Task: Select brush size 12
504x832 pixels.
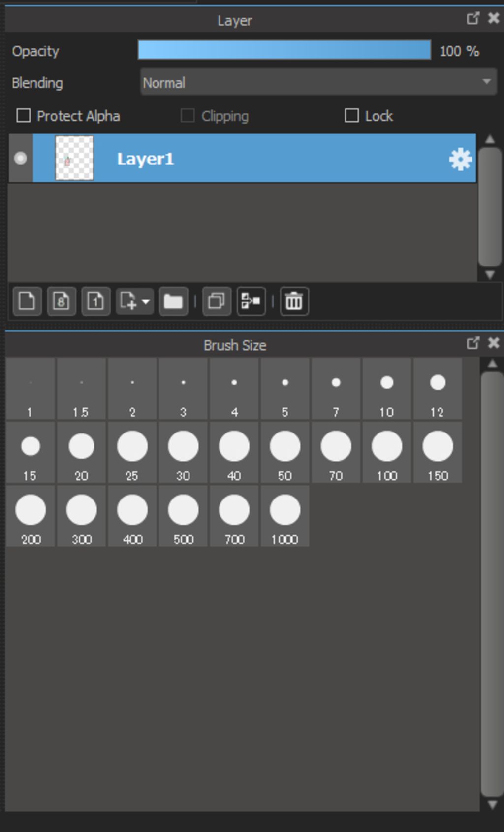Action: coord(438,389)
